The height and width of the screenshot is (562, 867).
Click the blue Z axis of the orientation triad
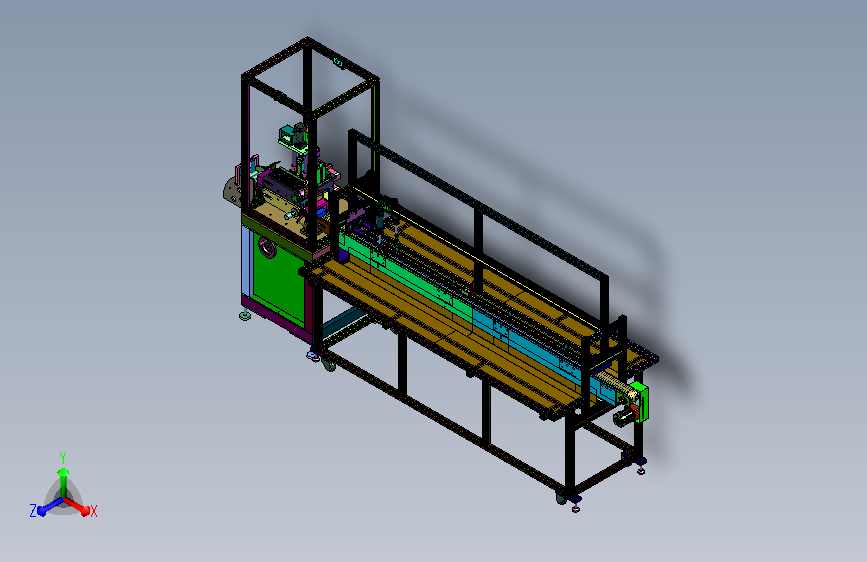pyautogui.click(x=50, y=506)
